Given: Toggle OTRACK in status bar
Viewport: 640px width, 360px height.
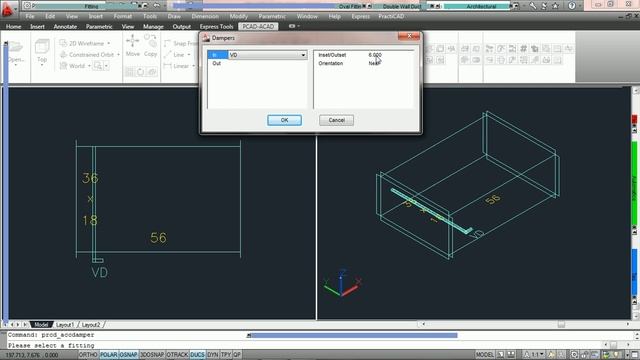Looking at the screenshot, I should pyautogui.click(x=177, y=355).
